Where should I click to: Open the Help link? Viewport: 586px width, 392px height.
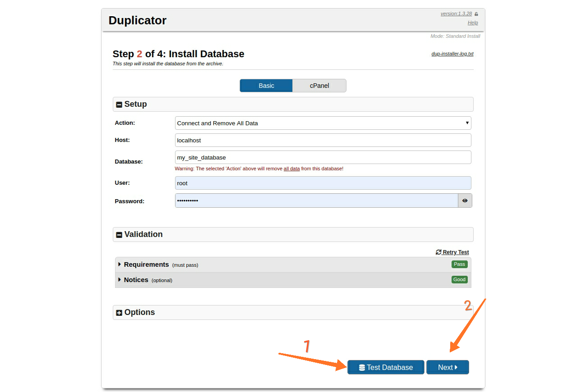[473, 23]
